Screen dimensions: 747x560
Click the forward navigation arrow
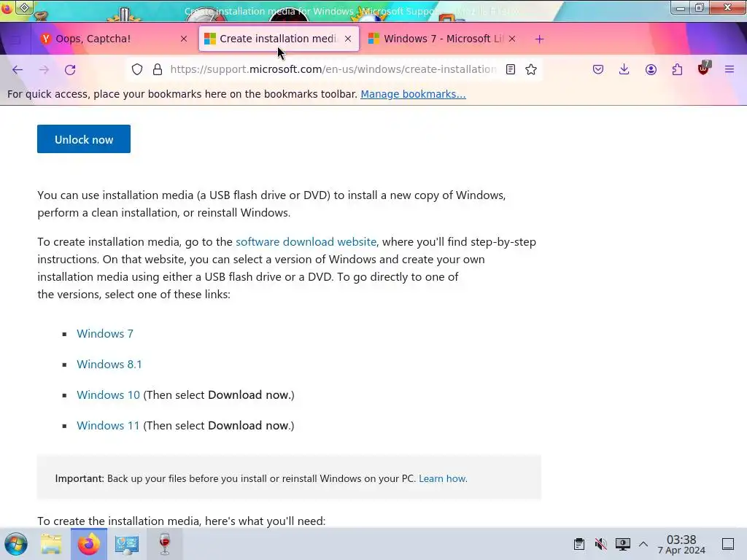pos(44,69)
